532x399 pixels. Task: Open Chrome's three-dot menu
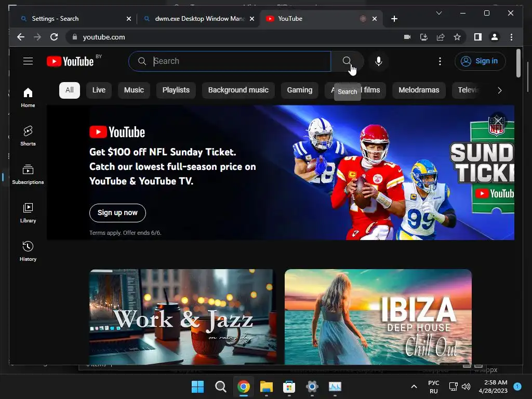coord(511,37)
